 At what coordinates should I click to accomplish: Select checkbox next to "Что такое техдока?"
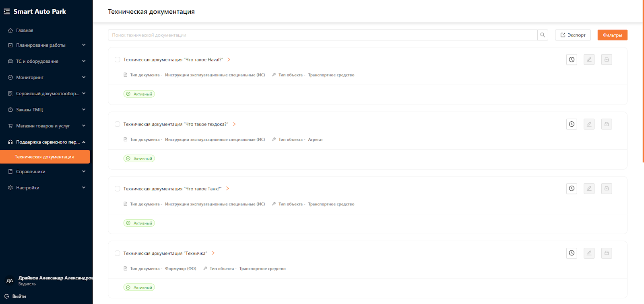118,124
